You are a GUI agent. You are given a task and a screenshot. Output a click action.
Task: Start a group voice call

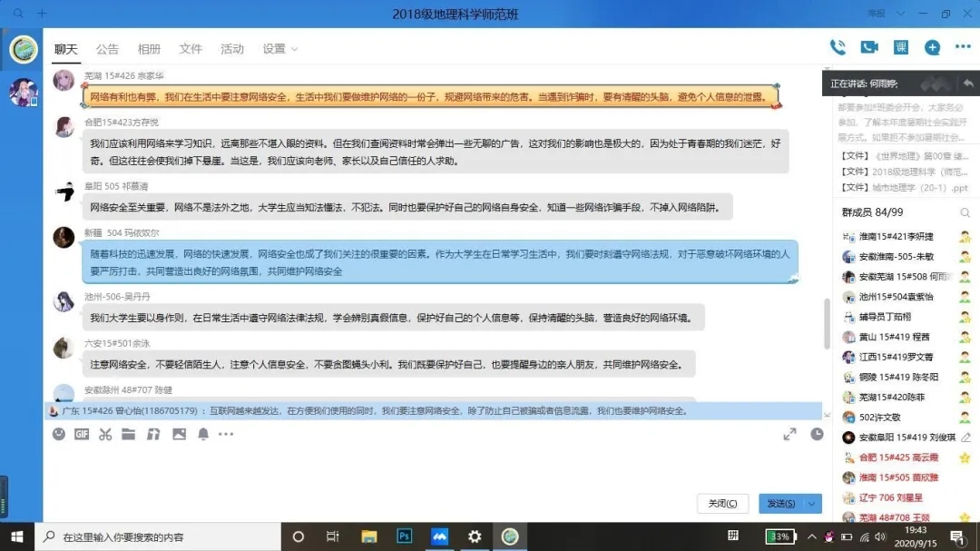pos(838,48)
